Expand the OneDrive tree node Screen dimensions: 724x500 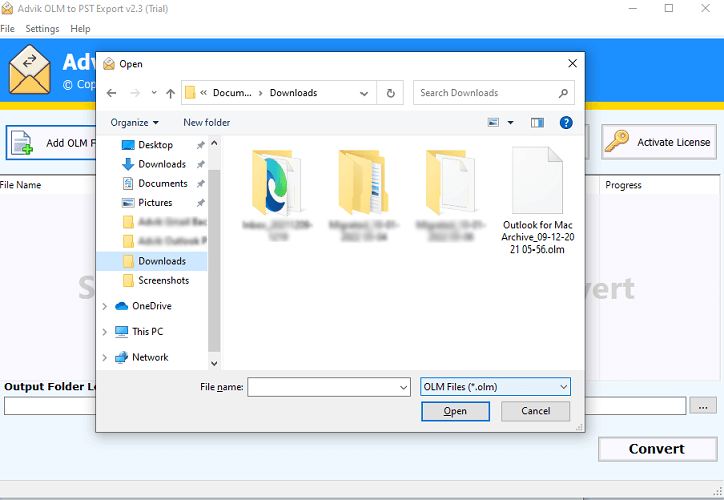point(104,306)
